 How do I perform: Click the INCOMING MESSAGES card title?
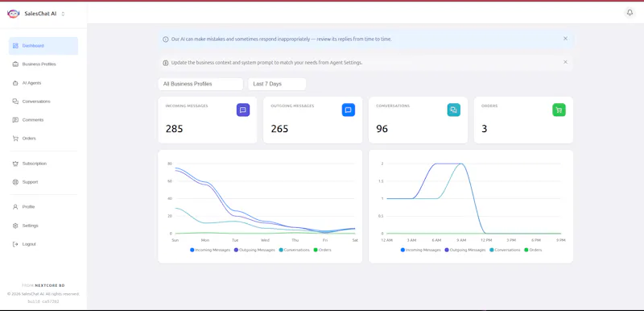point(187,106)
